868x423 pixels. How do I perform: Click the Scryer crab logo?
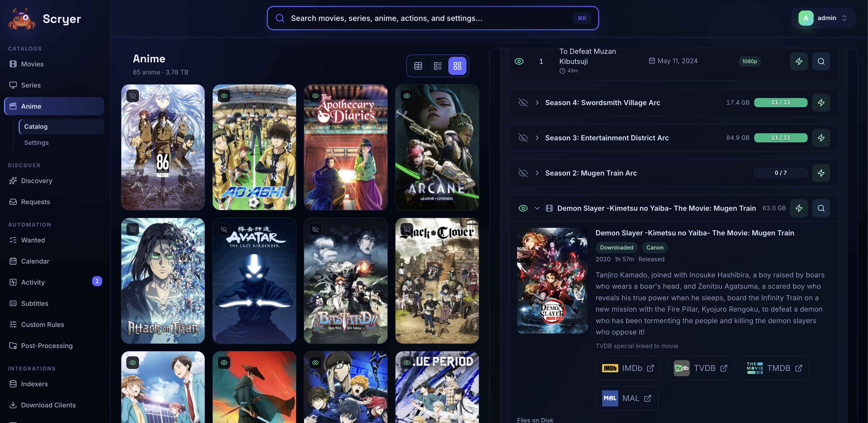click(x=22, y=19)
